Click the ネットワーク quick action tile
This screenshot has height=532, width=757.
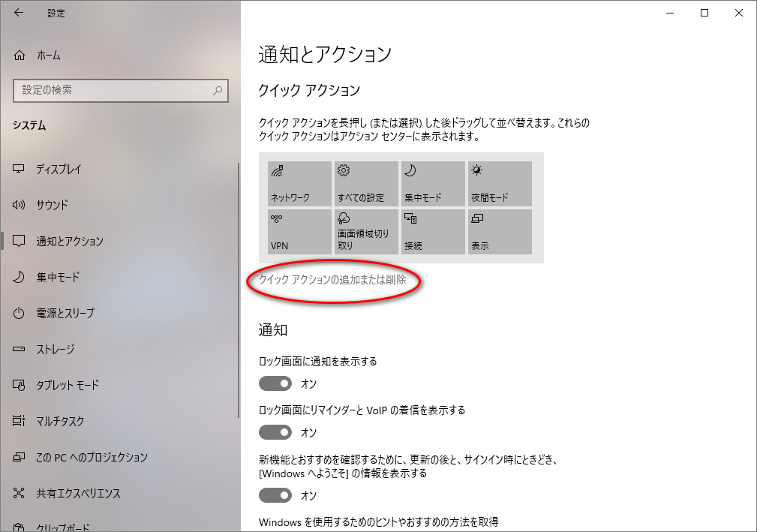[x=299, y=184]
